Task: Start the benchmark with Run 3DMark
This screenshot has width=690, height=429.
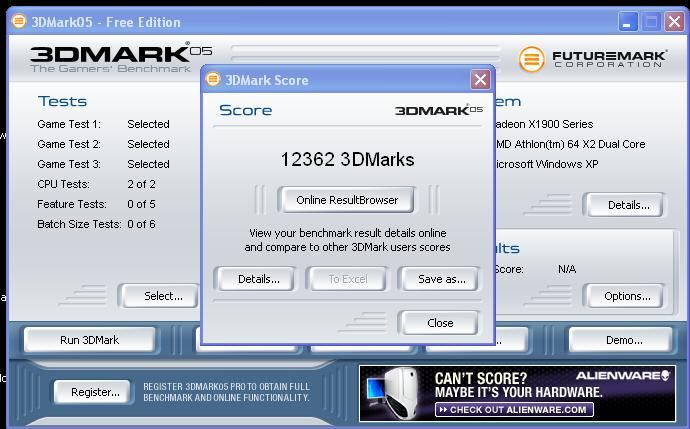Action: [x=89, y=340]
